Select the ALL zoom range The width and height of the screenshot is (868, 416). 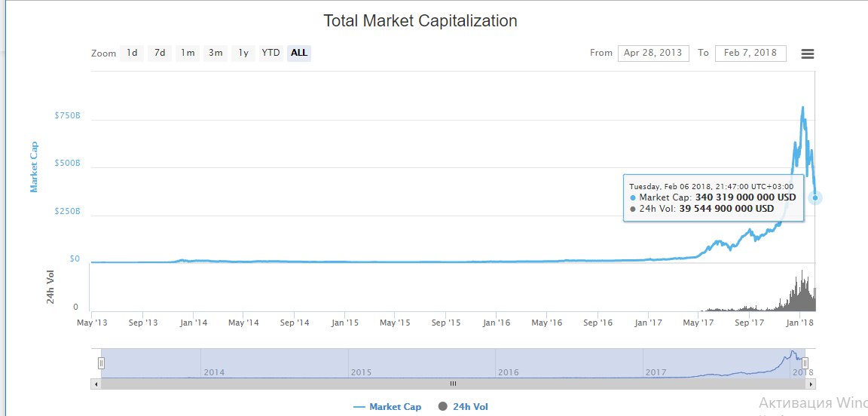[299, 53]
